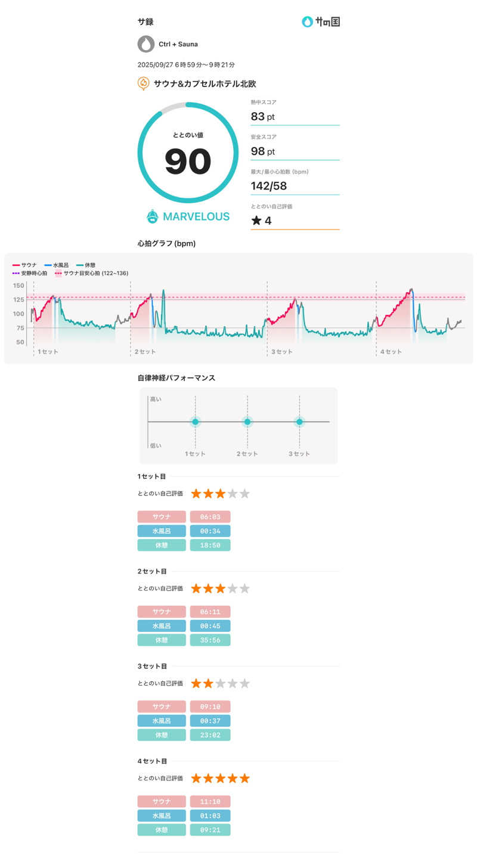Toggle the サウナ series in graph legend

24,265
